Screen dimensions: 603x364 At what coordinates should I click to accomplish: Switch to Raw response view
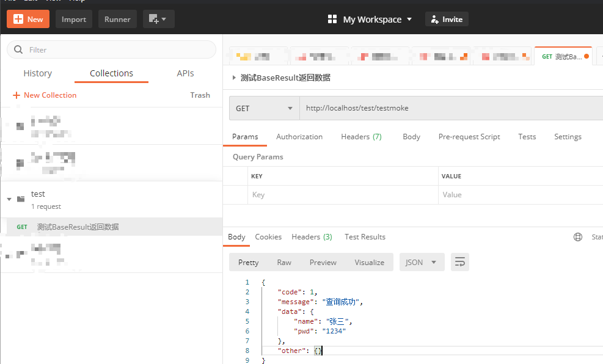pos(284,262)
